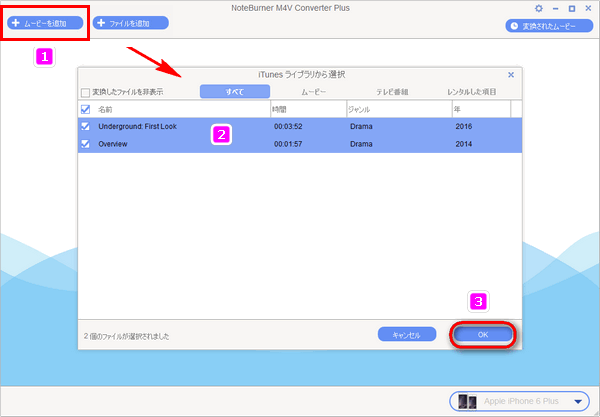Screen dimensions: 600x417
Task: Confirm selection with OK button
Action: click(483, 334)
